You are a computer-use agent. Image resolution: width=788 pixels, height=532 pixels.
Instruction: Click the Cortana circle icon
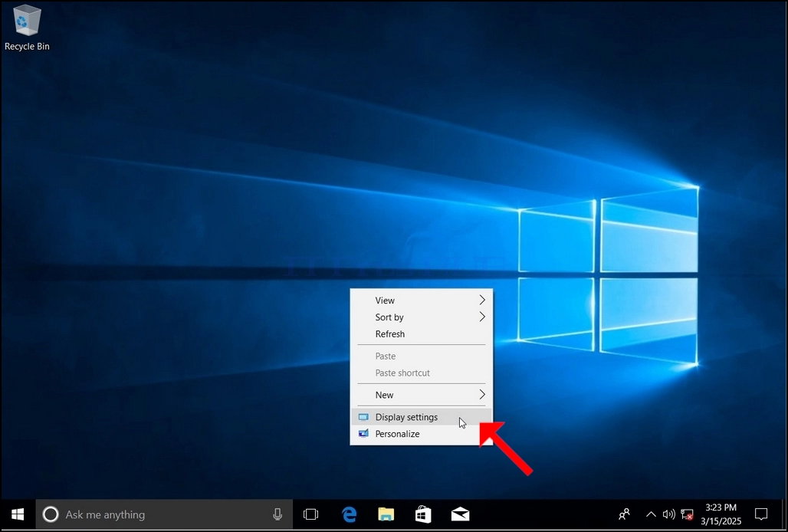[x=51, y=514]
